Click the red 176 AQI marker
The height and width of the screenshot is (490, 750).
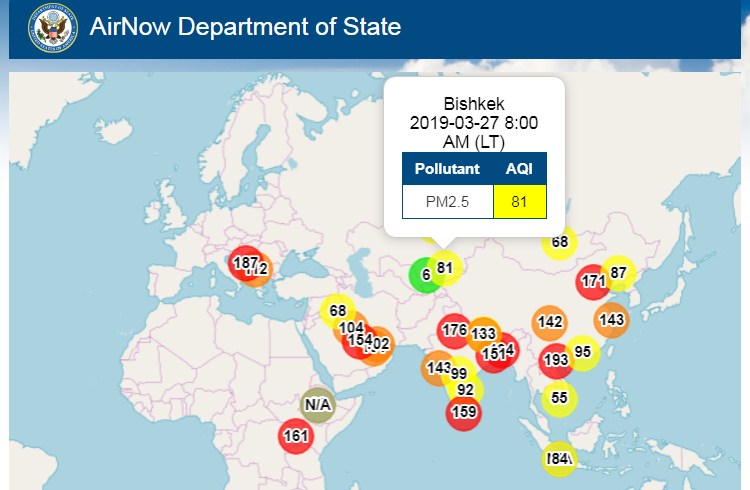click(x=455, y=330)
